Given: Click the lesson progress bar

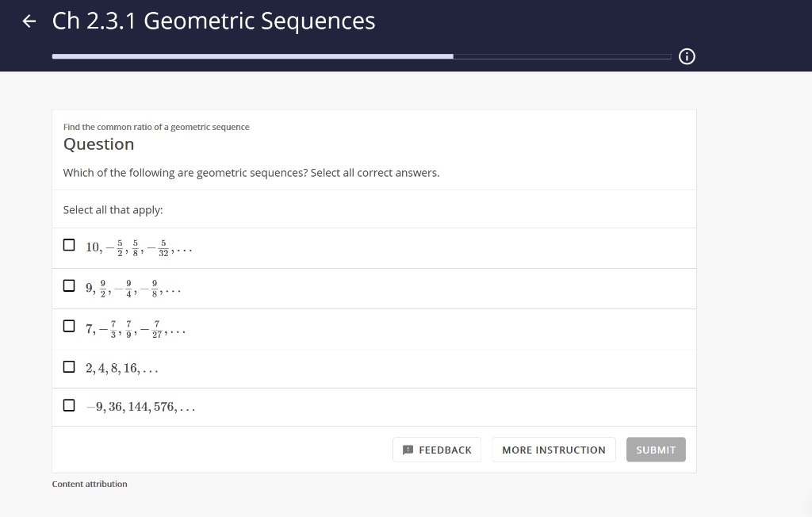Looking at the screenshot, I should point(362,56).
